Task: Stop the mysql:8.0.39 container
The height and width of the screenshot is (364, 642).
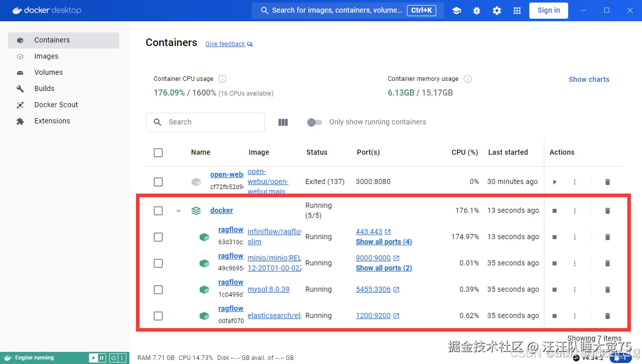Action: [x=555, y=290]
